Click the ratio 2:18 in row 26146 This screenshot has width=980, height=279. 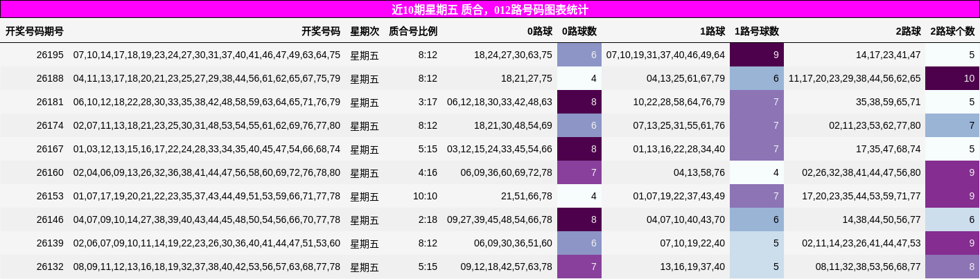428,219
